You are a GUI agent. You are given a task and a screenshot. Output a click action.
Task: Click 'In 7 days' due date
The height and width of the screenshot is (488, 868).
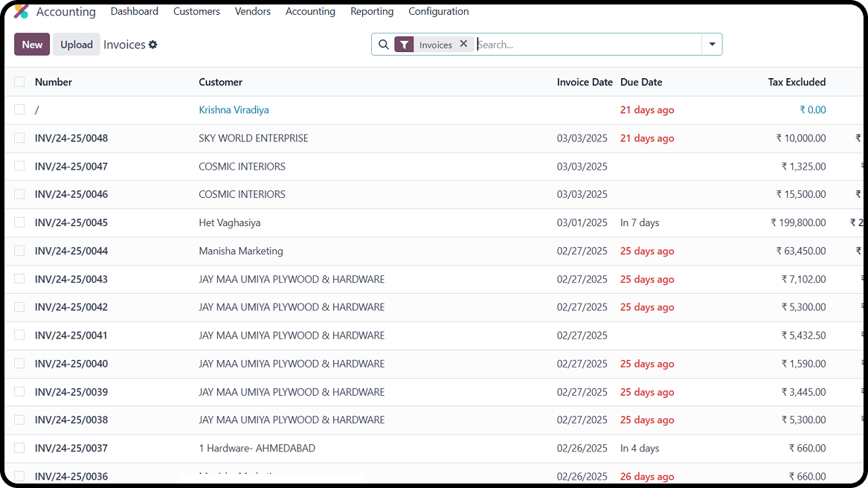[x=640, y=222]
